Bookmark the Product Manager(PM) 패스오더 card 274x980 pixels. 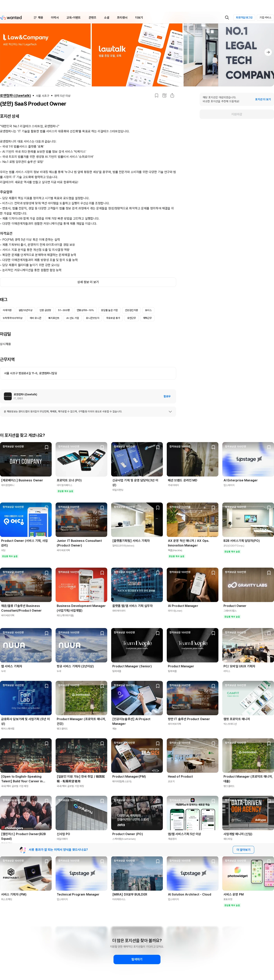158,744
